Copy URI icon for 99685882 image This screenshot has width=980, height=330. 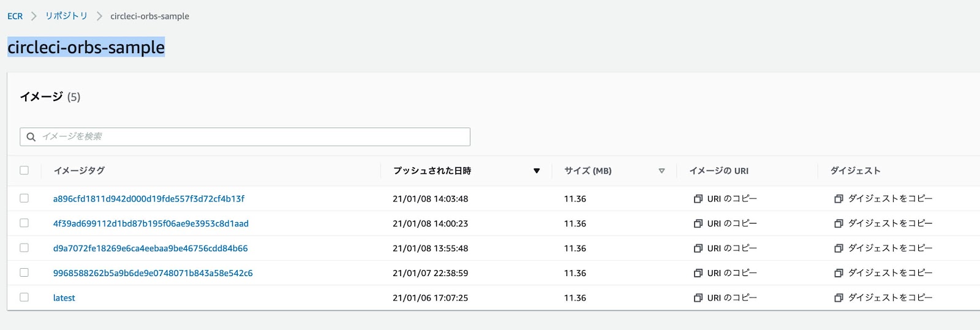pos(698,273)
